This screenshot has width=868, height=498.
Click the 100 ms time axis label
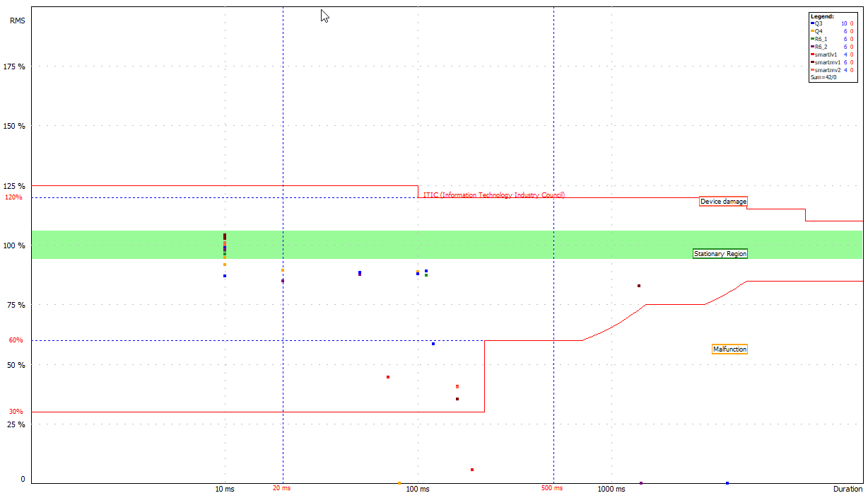tap(418, 489)
